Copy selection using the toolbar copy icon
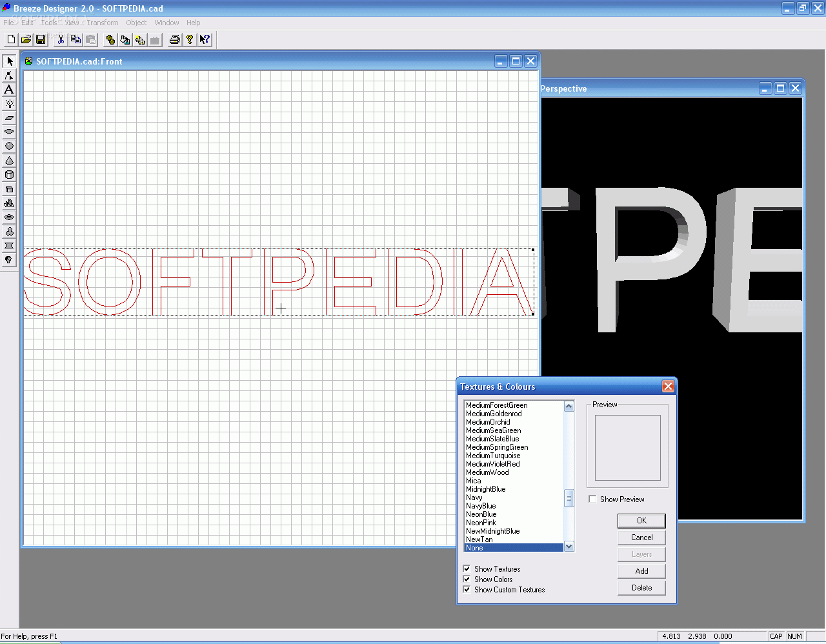Viewport: 826px width, 644px height. click(76, 39)
